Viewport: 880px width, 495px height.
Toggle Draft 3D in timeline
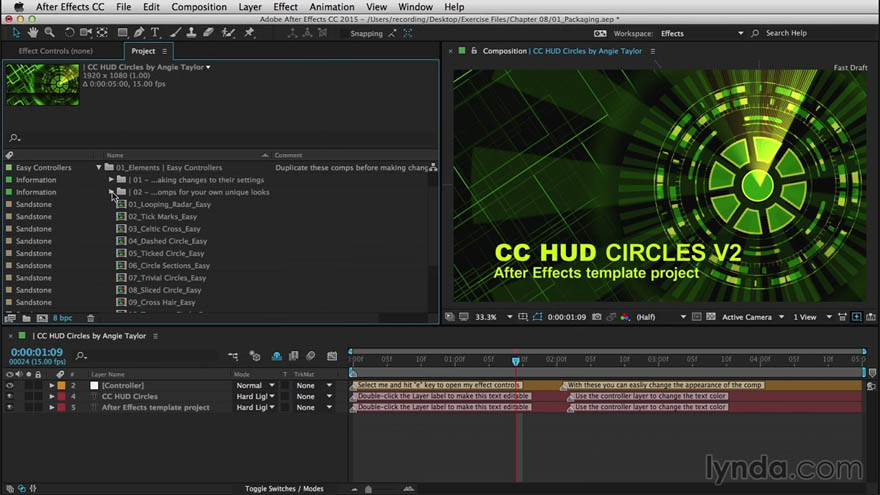pyautogui.click(x=255, y=356)
